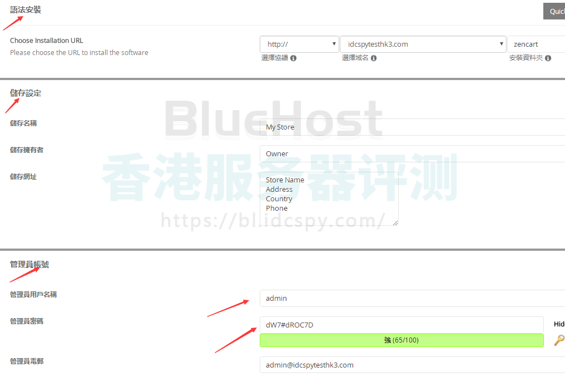This screenshot has width=565, height=392.
Task: Click the info icon beside 選擇協議
Action: 294,58
